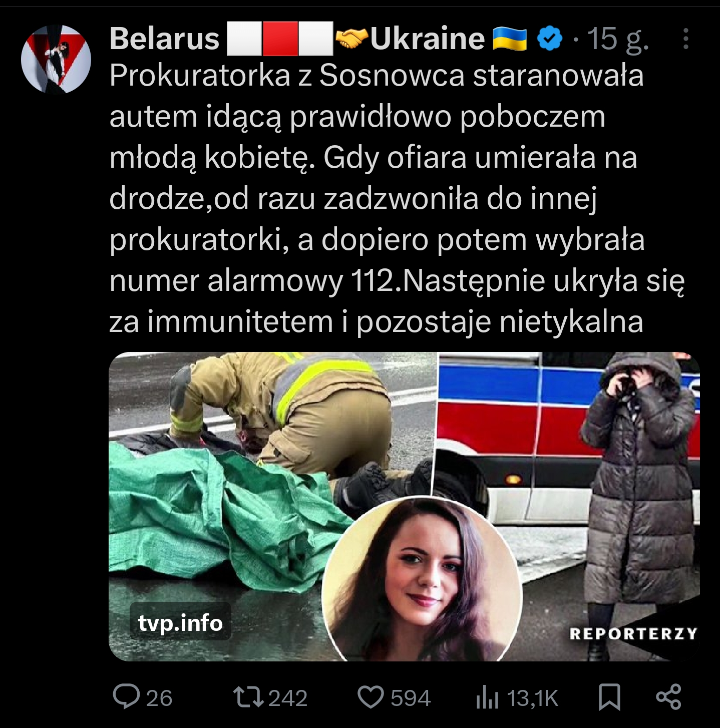This screenshot has height=728, width=720.
Task: Click the circular woman portrait inset
Action: tap(423, 578)
